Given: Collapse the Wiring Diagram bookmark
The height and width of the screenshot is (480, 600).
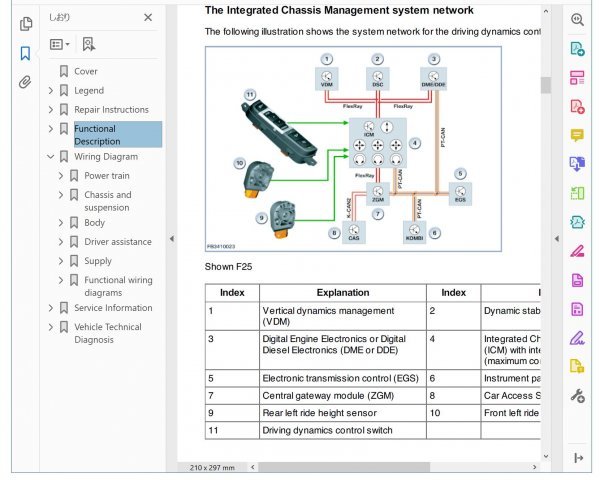Looking at the screenshot, I should coord(51,157).
